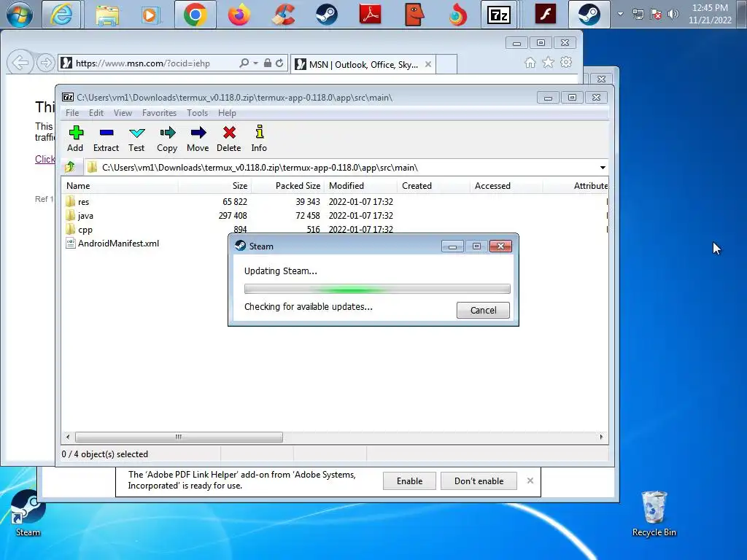The image size is (747, 560).
Task: Click the Internet Explorer forward button
Action: pos(46,63)
